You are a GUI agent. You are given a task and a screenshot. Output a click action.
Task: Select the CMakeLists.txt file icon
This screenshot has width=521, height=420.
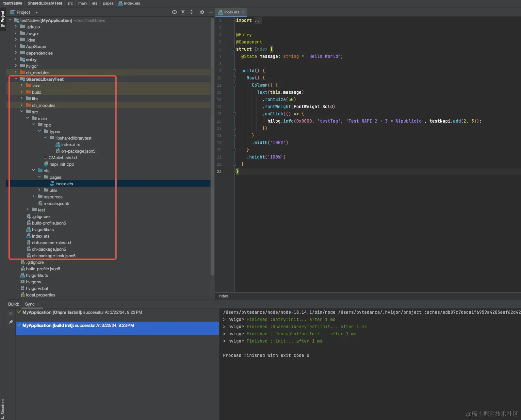pyautogui.click(x=46, y=158)
